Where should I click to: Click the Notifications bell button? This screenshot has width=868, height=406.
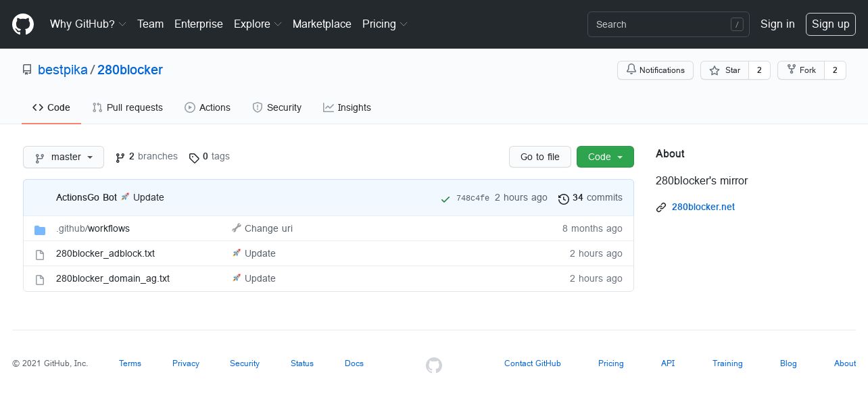pos(655,70)
